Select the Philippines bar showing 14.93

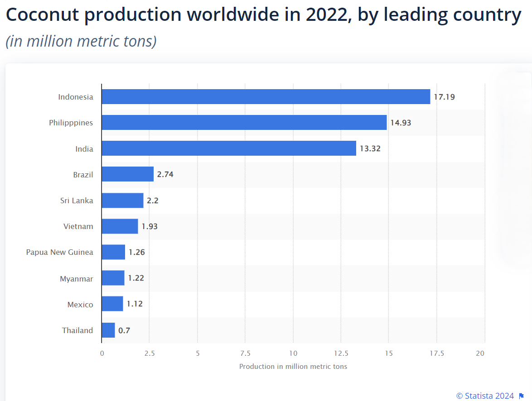(x=244, y=123)
